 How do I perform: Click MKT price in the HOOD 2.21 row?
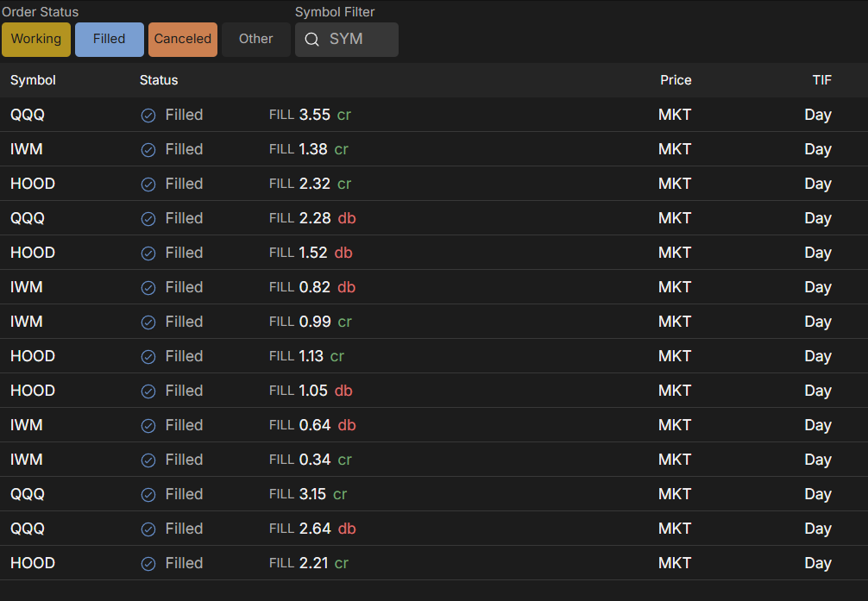click(675, 563)
